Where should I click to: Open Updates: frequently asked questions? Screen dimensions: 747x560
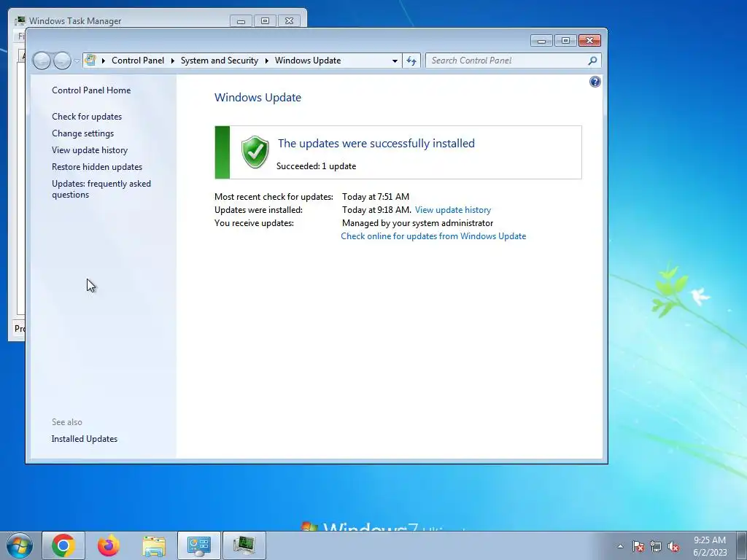pos(101,189)
